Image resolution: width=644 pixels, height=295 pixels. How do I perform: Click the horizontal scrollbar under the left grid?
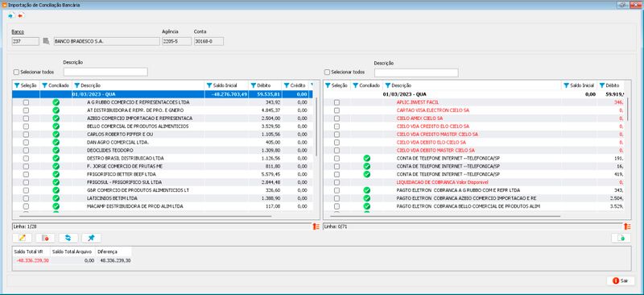(145, 215)
